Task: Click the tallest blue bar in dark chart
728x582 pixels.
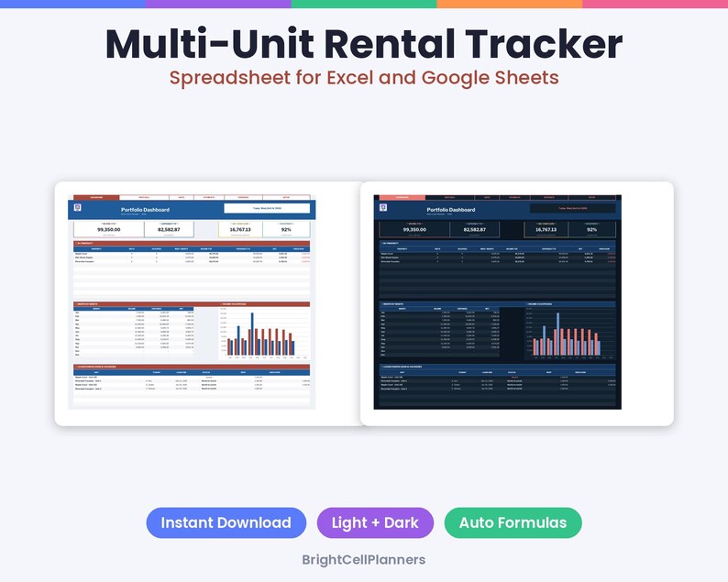Action: (558, 335)
